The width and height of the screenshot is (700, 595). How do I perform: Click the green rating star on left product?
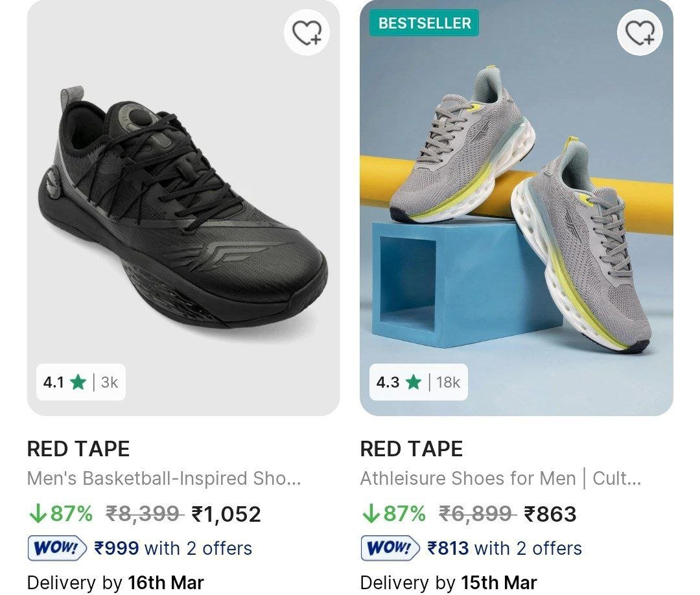(77, 382)
